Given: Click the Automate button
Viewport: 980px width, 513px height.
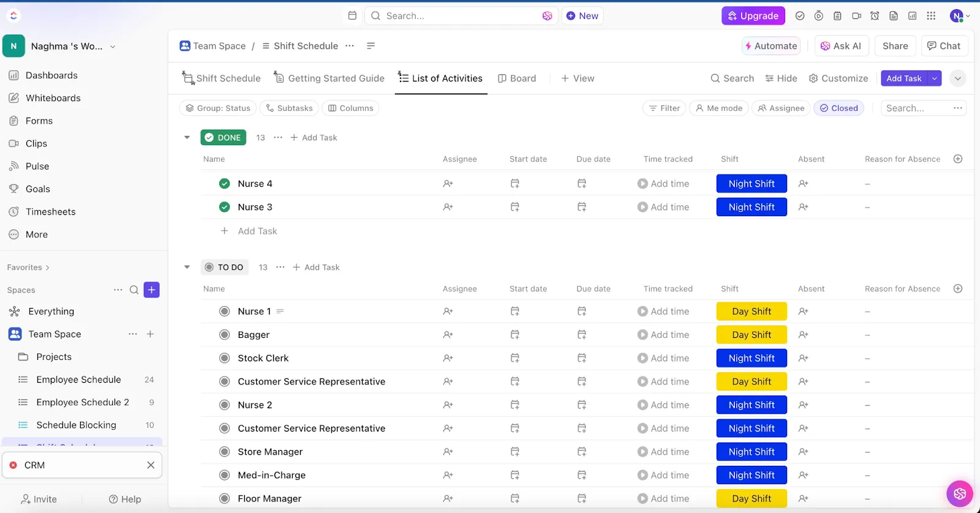Looking at the screenshot, I should pyautogui.click(x=771, y=46).
